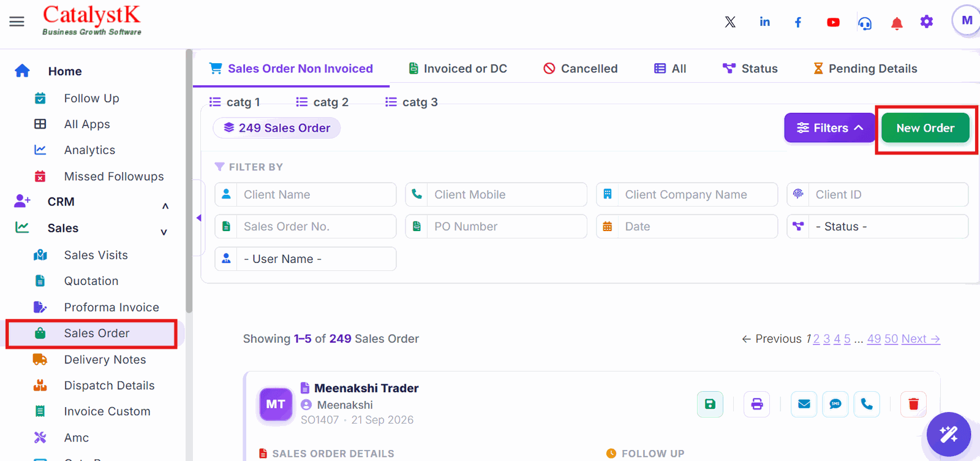Send SMS for Meenakshi Trader order
The image size is (980, 461).
coord(835,404)
